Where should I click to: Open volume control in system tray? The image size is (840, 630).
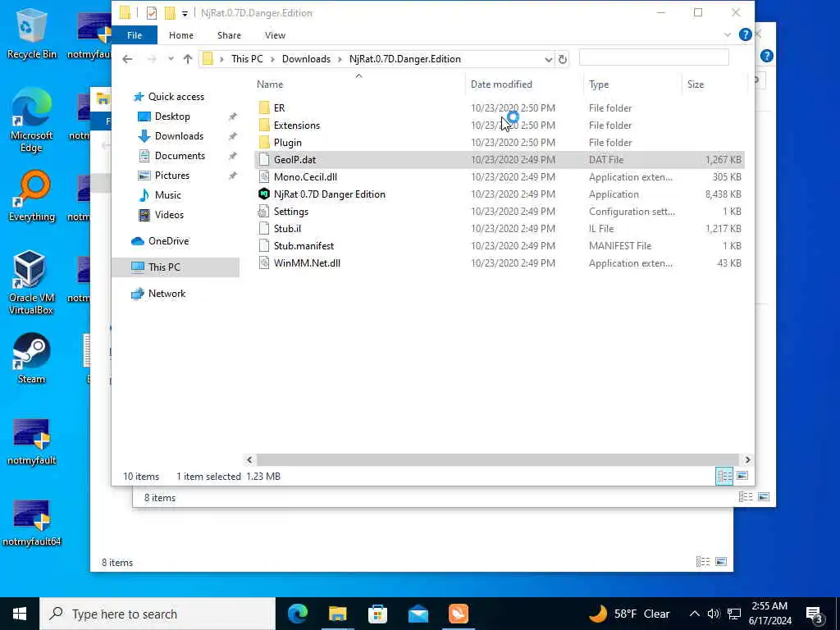[x=713, y=614]
